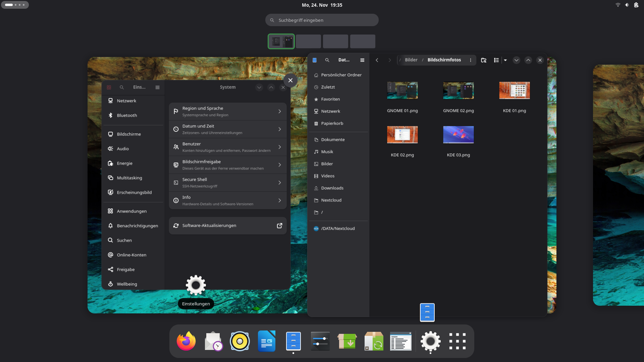Click the mail calendar Evolution dock icon
Viewport: 644px width, 362px height.
[x=213, y=341]
